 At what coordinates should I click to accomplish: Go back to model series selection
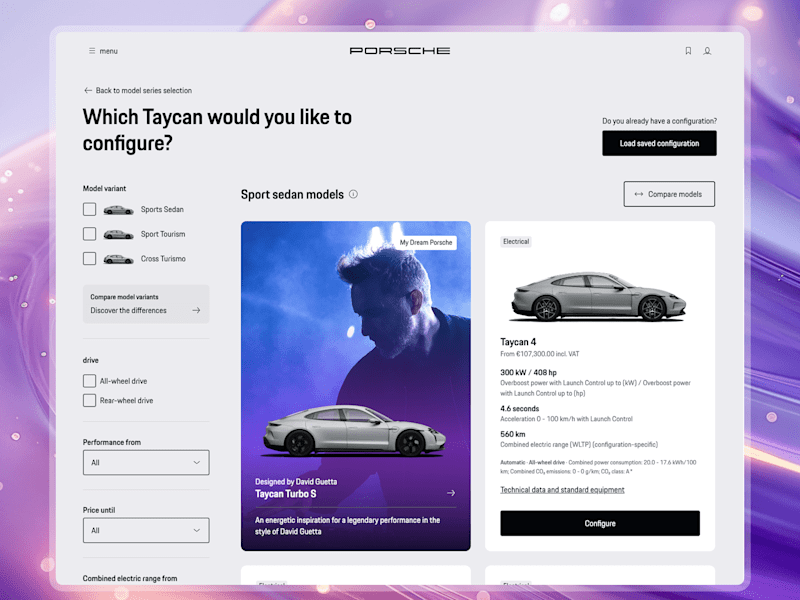tap(144, 90)
